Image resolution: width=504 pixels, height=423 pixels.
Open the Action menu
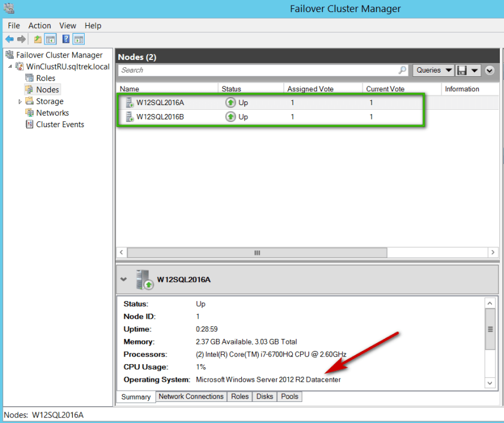click(x=40, y=25)
